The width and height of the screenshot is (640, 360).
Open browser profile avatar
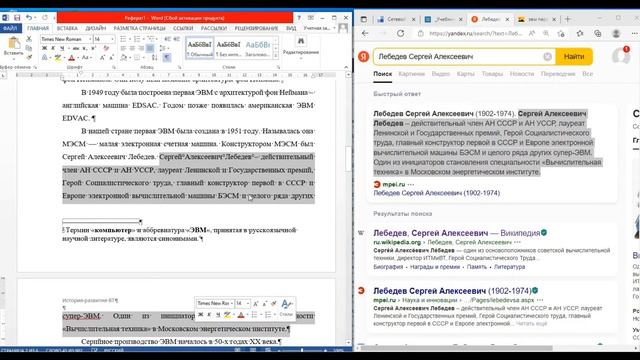616,33
